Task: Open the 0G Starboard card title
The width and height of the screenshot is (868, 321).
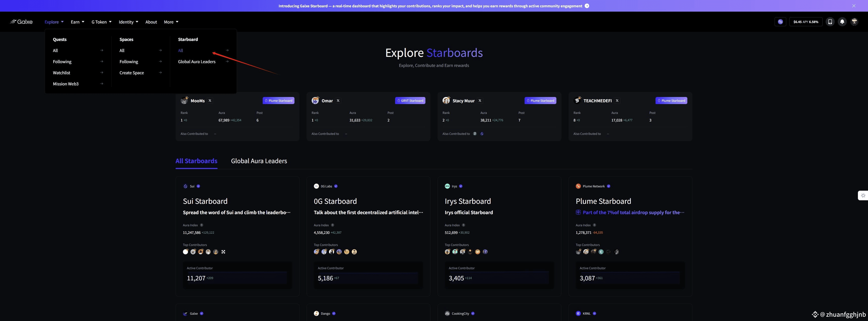Action: 335,201
